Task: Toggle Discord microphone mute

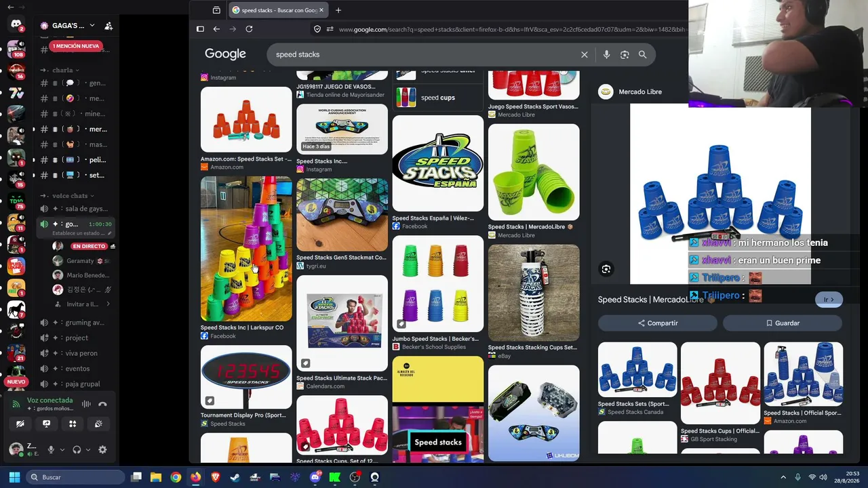Action: click(51, 449)
